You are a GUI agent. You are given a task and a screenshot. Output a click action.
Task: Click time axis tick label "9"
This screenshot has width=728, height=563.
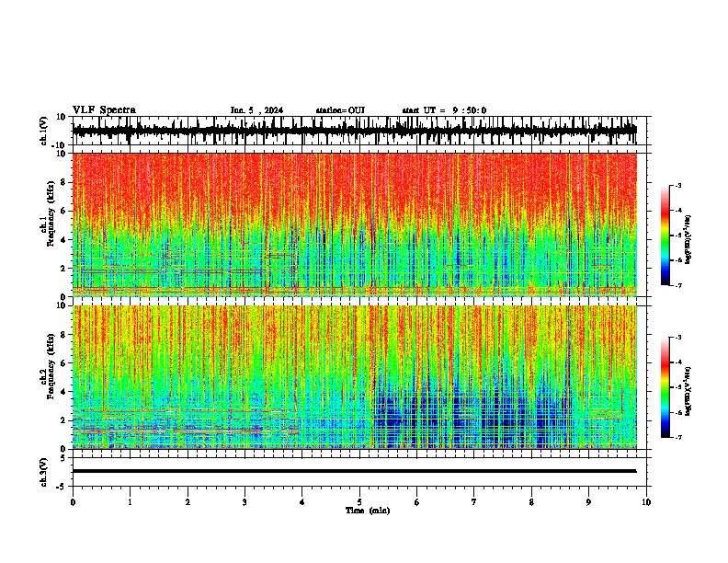point(588,502)
